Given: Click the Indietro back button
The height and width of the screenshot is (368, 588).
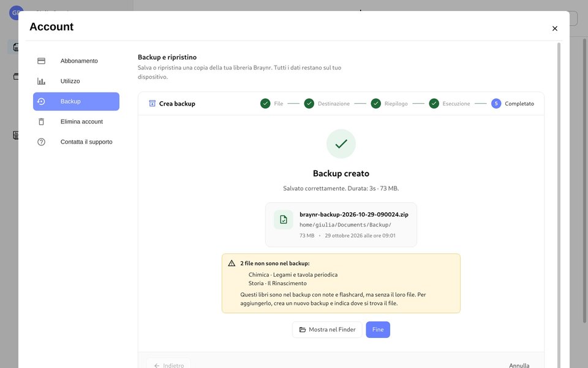Looking at the screenshot, I should pyautogui.click(x=168, y=364).
